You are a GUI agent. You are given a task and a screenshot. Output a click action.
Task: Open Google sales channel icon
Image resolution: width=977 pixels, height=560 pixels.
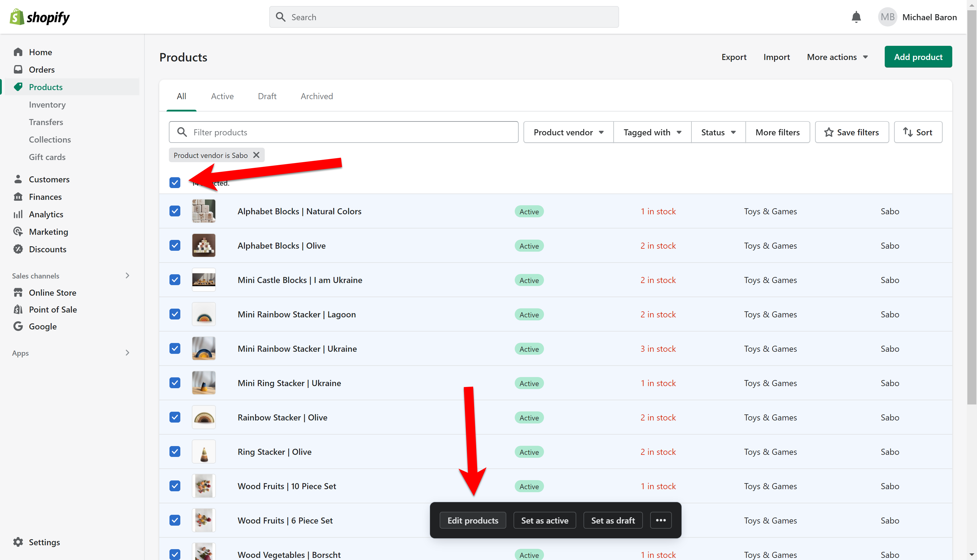[18, 326]
